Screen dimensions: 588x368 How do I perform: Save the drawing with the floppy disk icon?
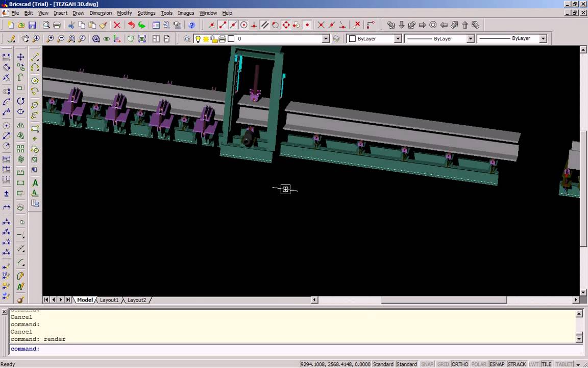[x=32, y=25]
